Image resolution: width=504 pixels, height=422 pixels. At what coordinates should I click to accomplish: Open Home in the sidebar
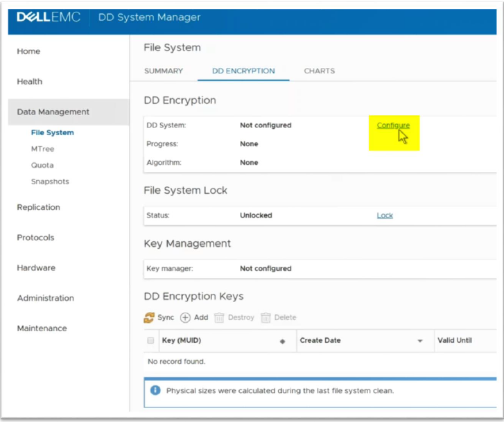[28, 51]
